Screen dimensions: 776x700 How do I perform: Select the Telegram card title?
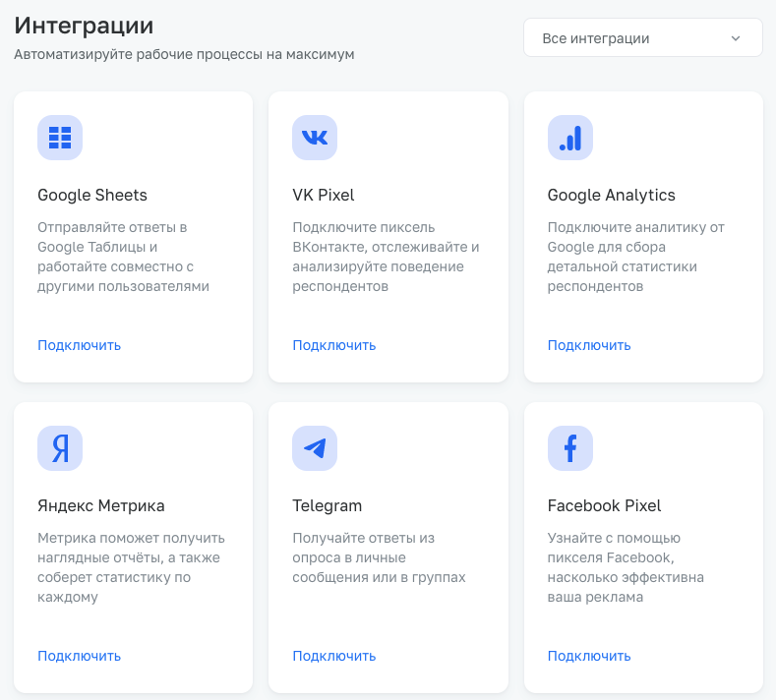pos(327,505)
